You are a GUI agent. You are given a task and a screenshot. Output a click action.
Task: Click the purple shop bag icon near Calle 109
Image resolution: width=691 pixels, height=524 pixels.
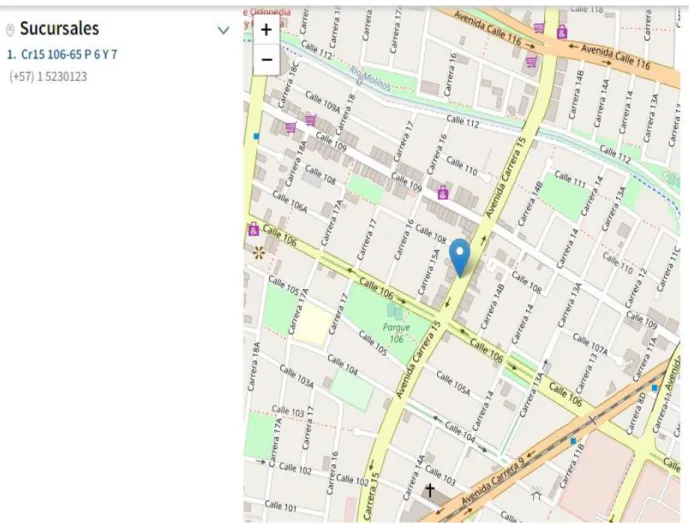coord(443,193)
